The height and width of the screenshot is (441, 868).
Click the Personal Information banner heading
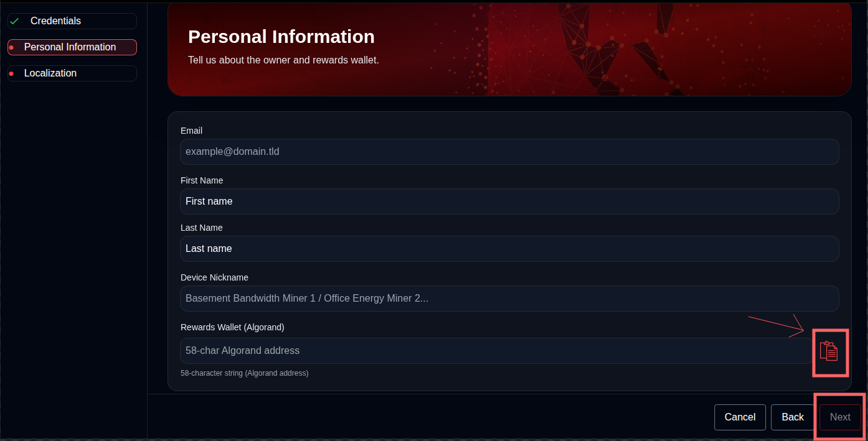[281, 37]
